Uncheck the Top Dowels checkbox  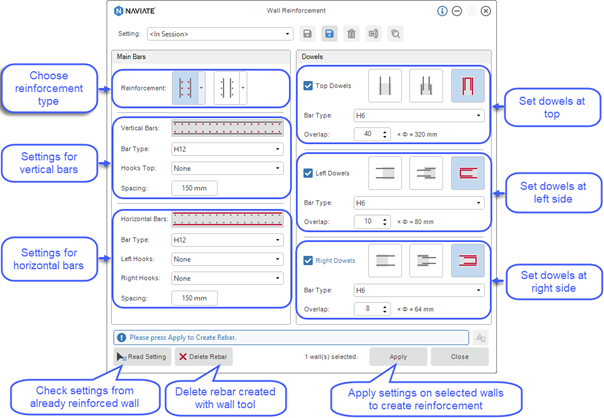tap(308, 86)
